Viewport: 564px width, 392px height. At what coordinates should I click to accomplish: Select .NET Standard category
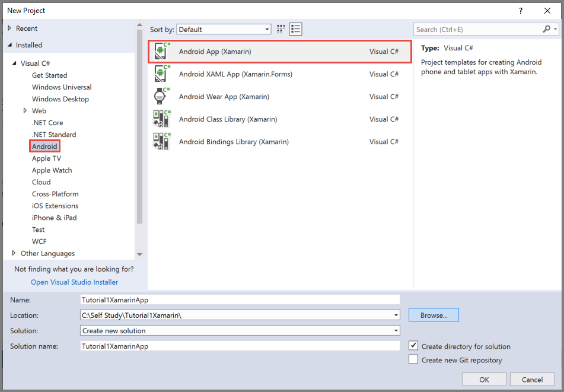54,135
